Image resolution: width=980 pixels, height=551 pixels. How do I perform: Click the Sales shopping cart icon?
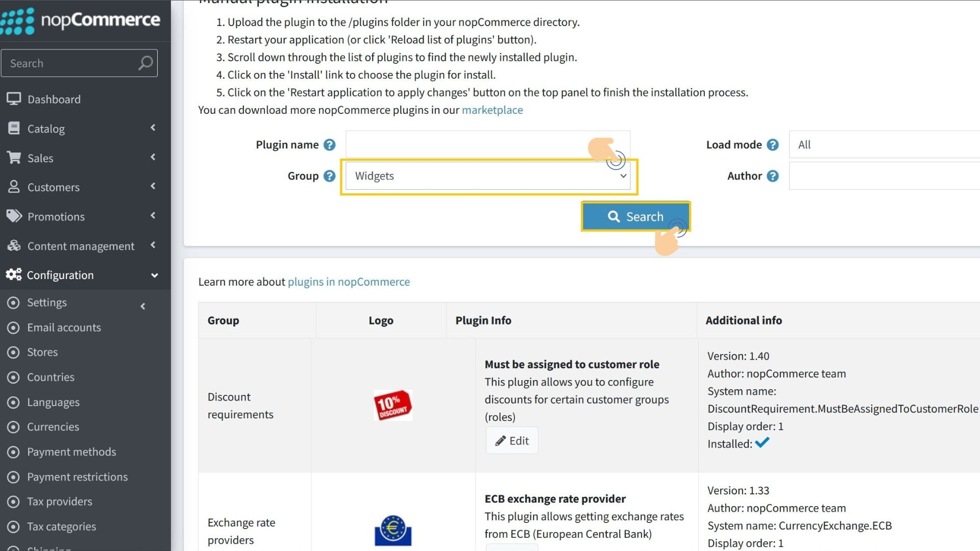[x=14, y=158]
